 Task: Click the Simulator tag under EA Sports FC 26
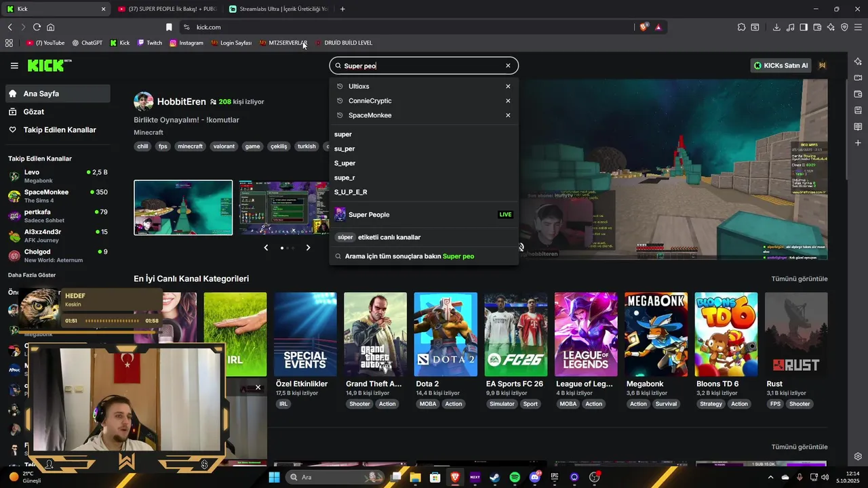pyautogui.click(x=502, y=404)
